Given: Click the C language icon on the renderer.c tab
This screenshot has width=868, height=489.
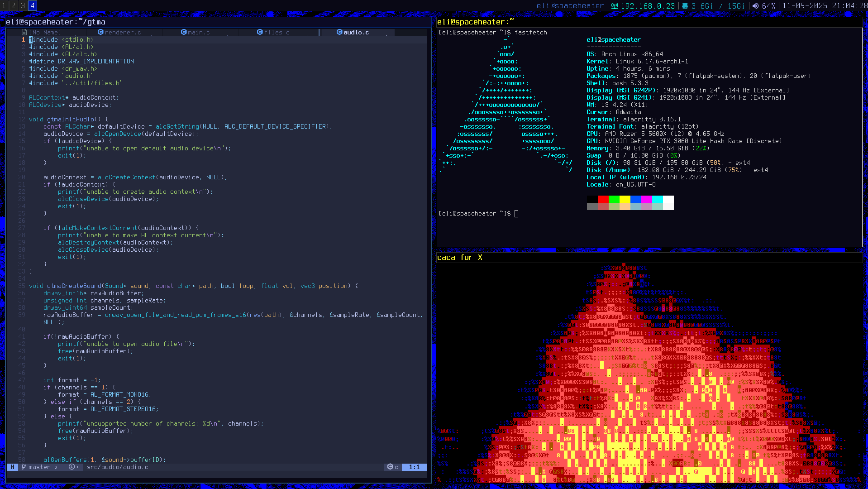Looking at the screenshot, I should click(x=100, y=32).
